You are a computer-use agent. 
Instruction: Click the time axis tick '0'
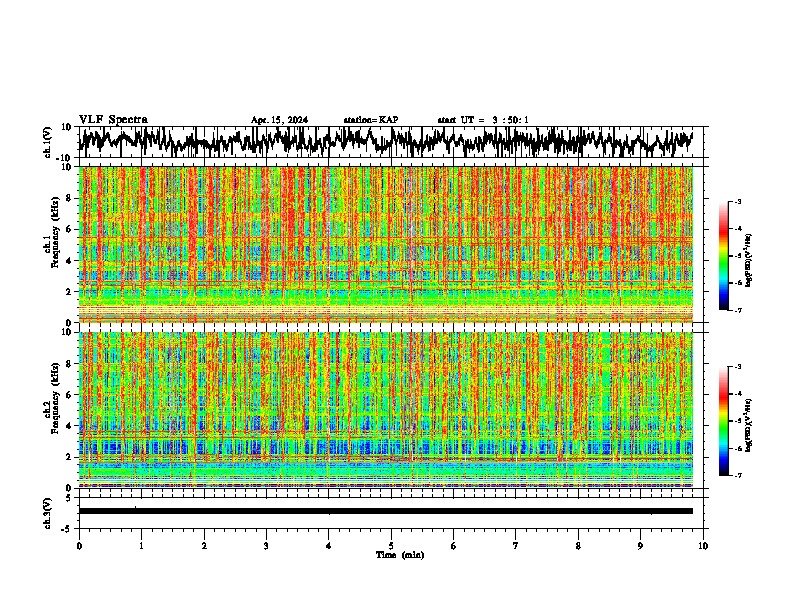pos(79,546)
